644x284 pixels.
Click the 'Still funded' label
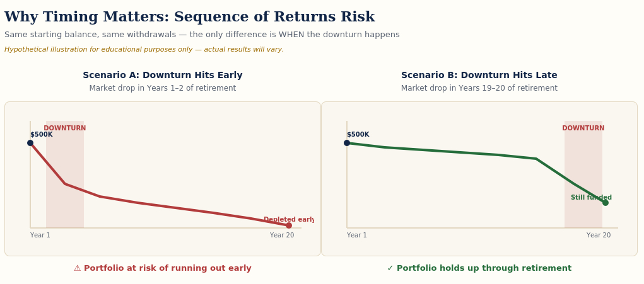click(592, 198)
